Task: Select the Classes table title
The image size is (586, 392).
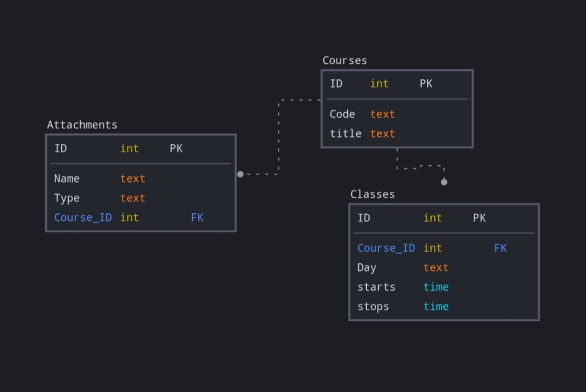Action: pyautogui.click(x=372, y=194)
